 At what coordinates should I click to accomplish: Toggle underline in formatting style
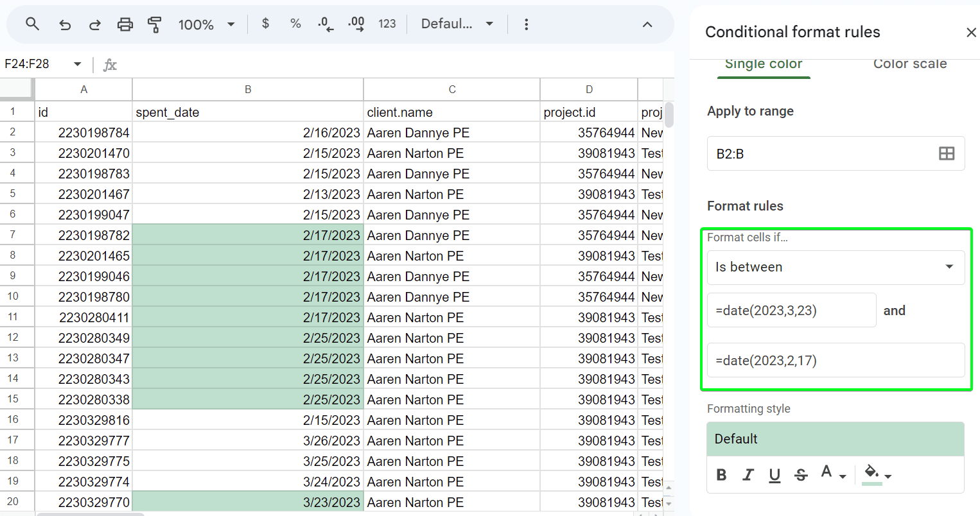coord(774,475)
